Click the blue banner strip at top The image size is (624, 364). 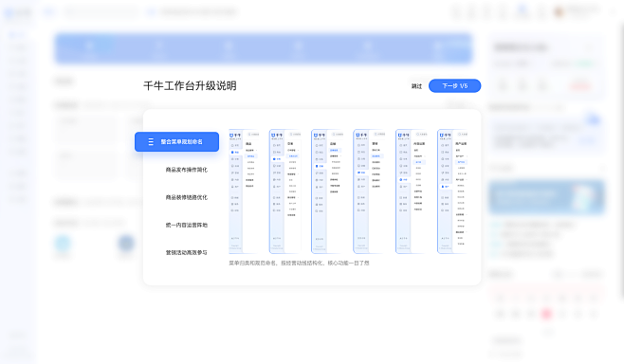[x=263, y=48]
